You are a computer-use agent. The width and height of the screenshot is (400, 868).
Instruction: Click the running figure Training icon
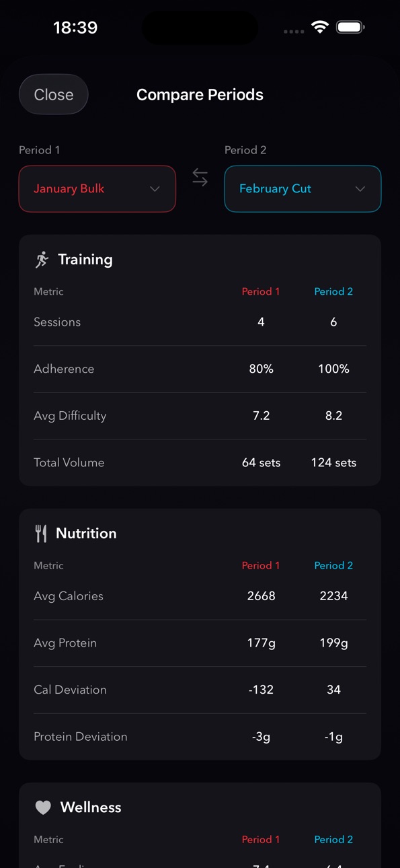click(x=42, y=260)
